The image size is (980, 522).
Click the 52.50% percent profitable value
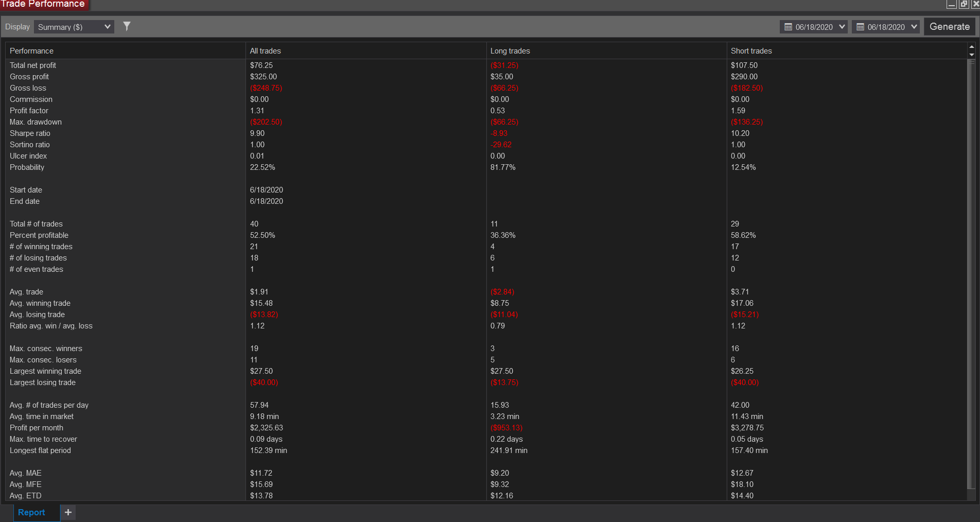(262, 235)
